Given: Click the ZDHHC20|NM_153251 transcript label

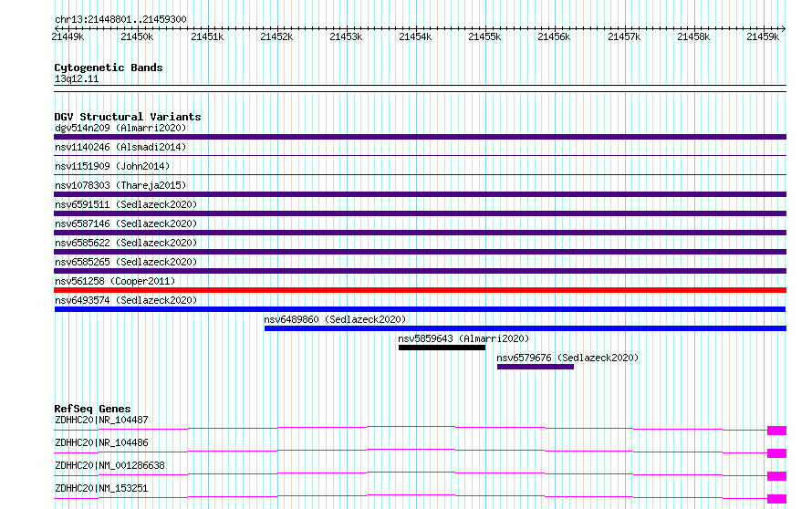Looking at the screenshot, I should (x=101, y=488).
